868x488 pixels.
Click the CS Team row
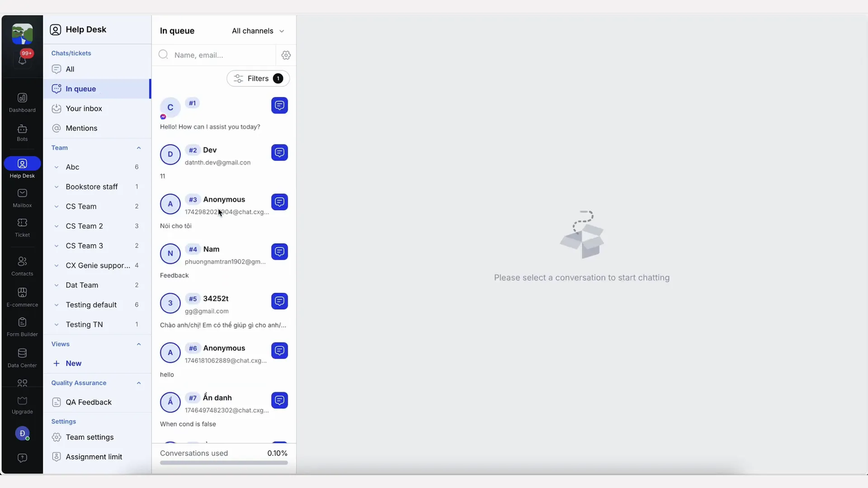(97, 207)
